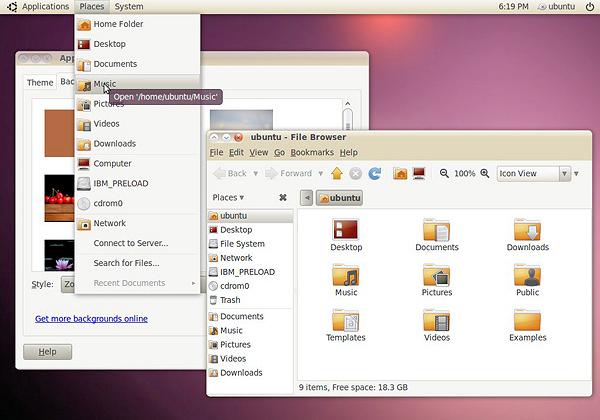The height and width of the screenshot is (420, 600).
Task: Open the Go menu in File Browser
Action: [x=279, y=152]
